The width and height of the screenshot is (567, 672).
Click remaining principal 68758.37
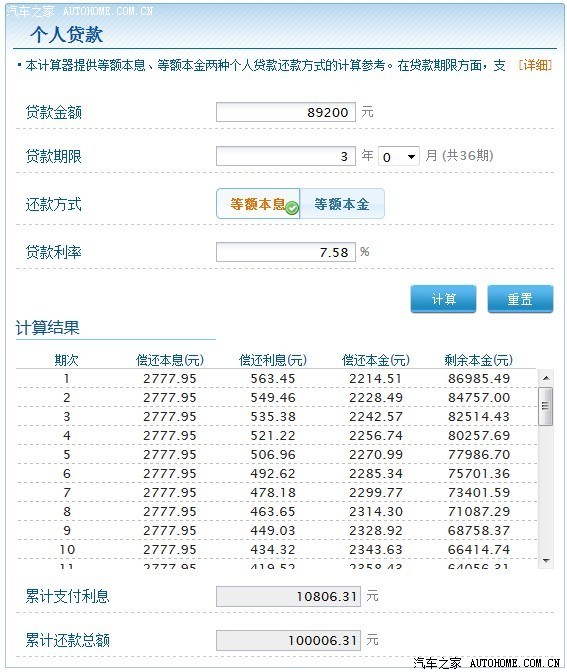point(479,531)
